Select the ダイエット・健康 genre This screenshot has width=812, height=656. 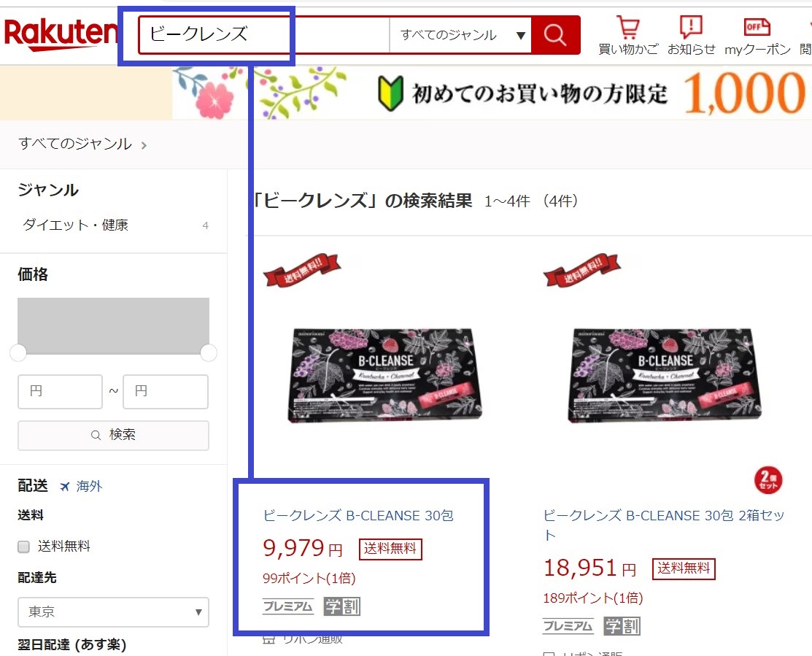(76, 225)
